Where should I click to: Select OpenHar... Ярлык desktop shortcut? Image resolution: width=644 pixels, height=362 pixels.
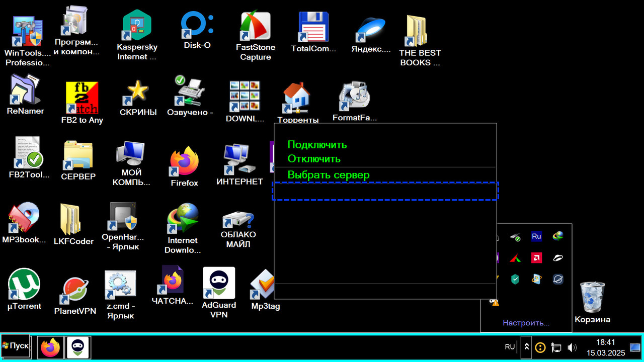coord(123,226)
